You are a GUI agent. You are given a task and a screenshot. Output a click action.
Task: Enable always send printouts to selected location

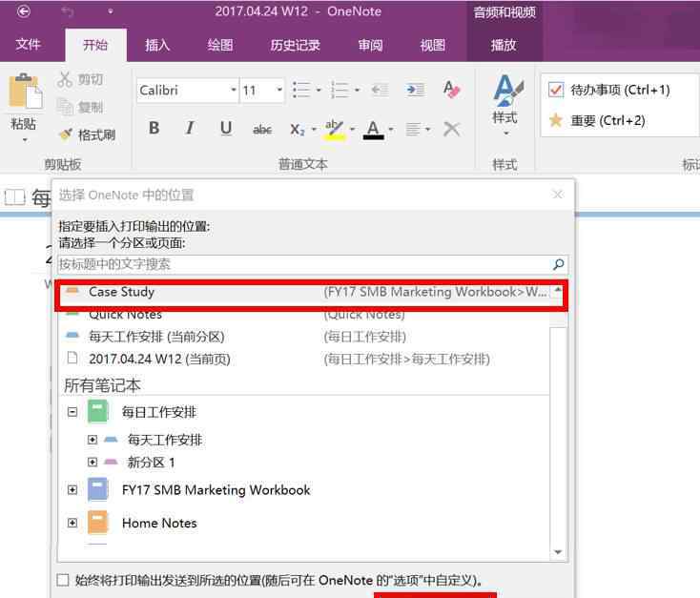pos(63,580)
